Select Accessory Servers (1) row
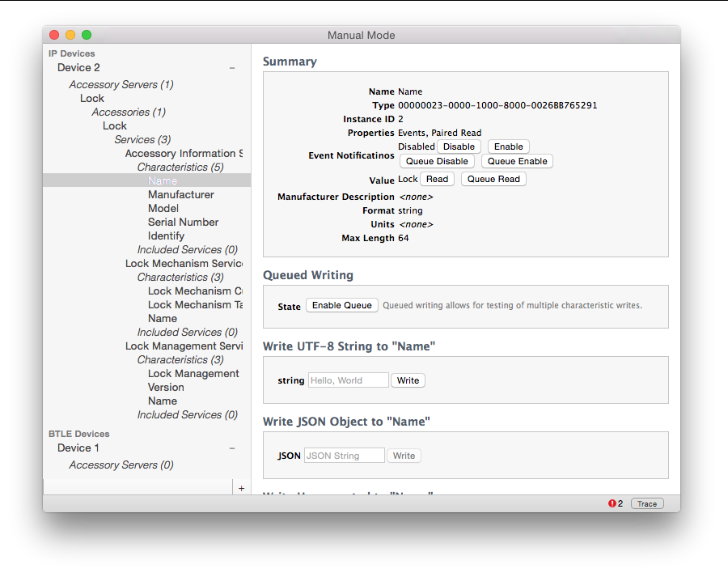This screenshot has height=577, width=728. tap(121, 84)
